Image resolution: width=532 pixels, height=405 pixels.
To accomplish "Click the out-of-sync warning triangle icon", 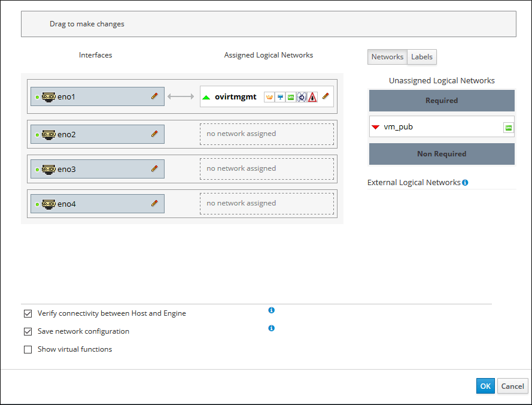I will click(312, 96).
